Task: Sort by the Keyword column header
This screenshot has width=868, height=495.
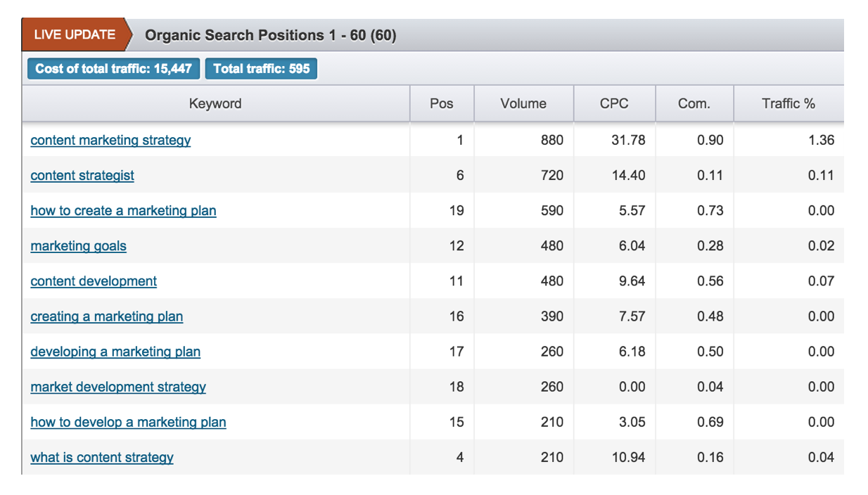Action: pos(215,104)
